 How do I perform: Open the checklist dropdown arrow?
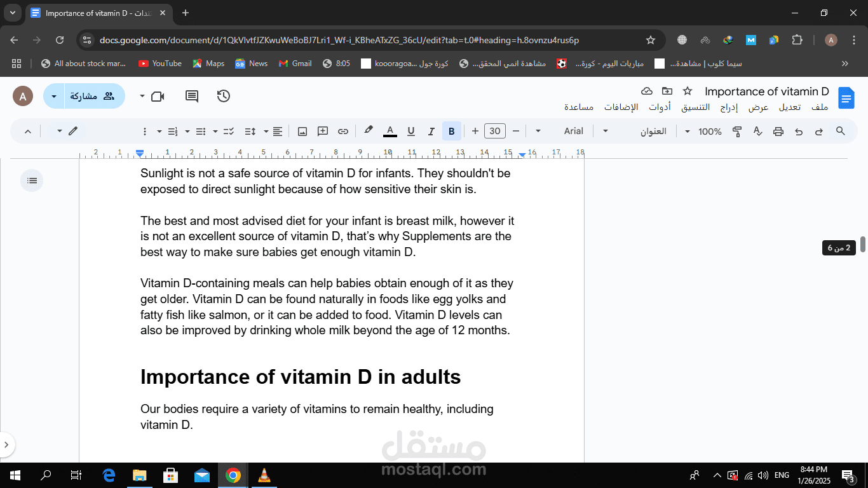215,132
